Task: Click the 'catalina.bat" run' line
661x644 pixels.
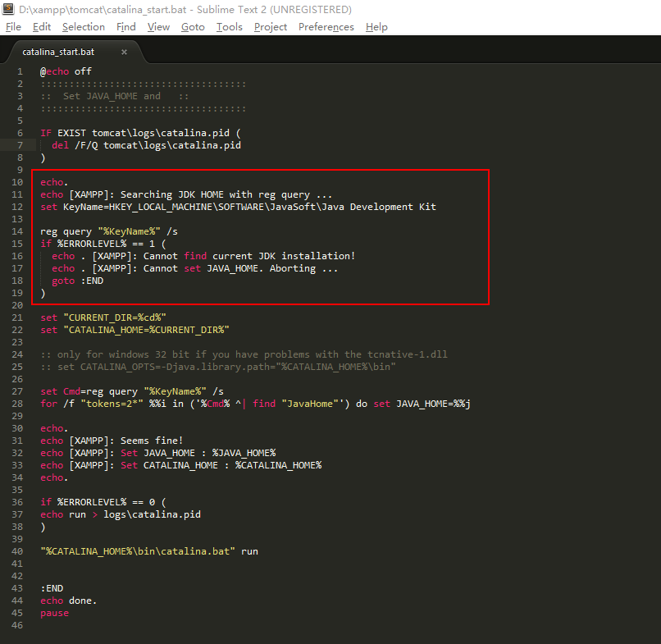Action: coord(149,551)
